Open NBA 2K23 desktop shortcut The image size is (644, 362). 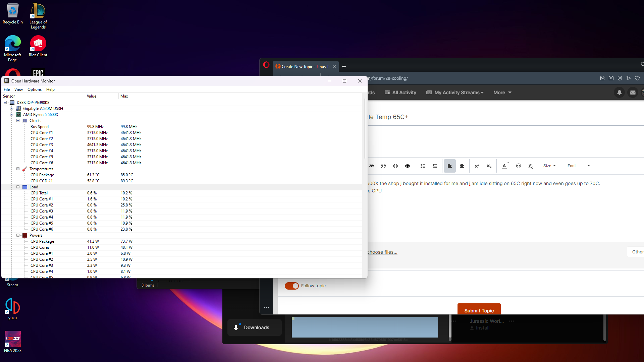[13, 342]
